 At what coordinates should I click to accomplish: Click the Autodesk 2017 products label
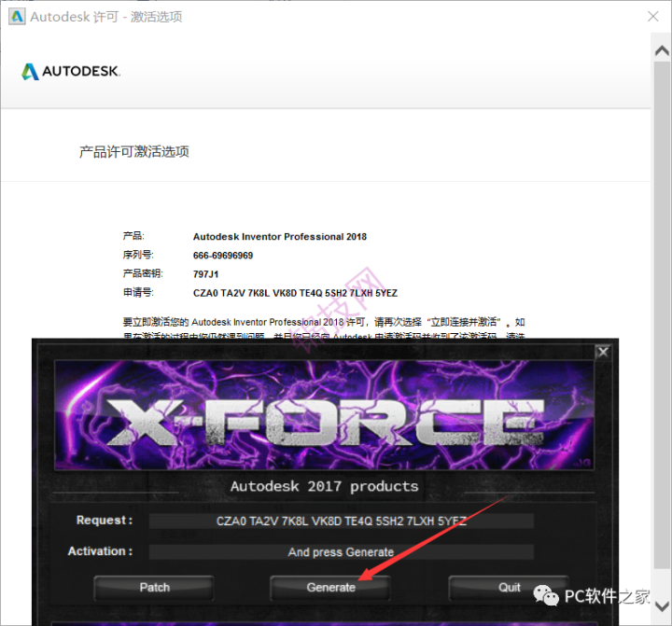point(324,486)
